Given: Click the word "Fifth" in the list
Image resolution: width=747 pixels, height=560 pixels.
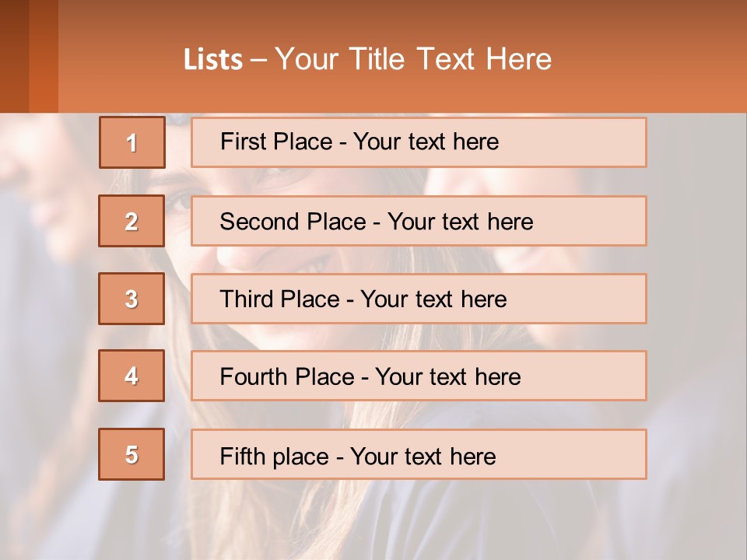Looking at the screenshot, I should pos(242,456).
